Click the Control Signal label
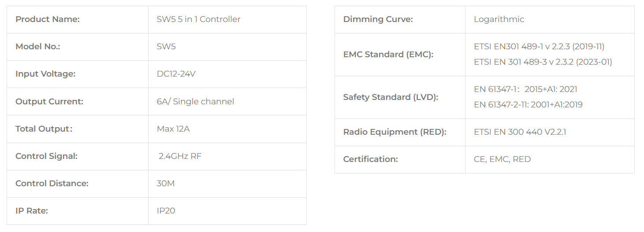Viewport: 644px width, 232px height. coord(46,156)
